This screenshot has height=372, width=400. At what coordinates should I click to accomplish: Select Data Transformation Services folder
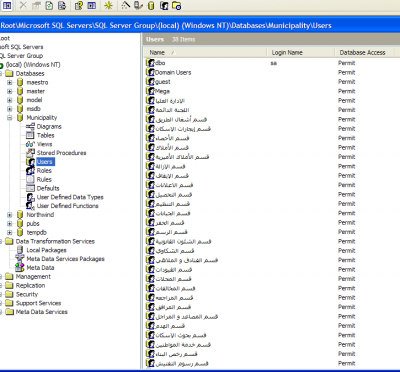(x=55, y=241)
